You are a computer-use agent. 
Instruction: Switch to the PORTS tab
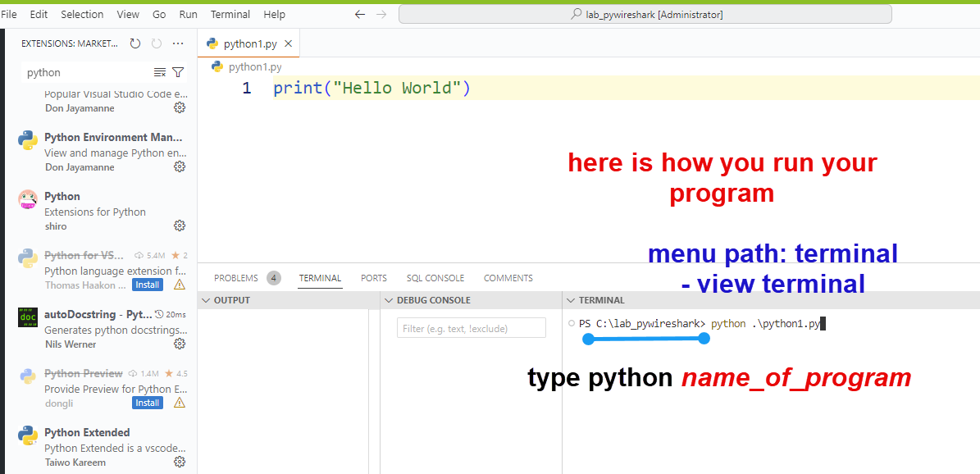[374, 278]
